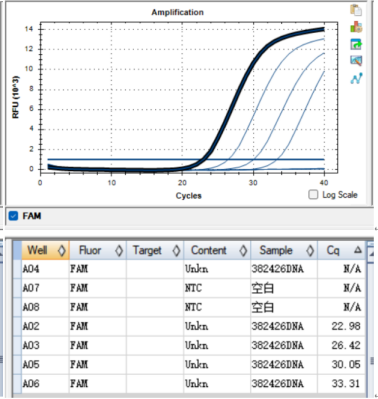Uncheck the FAM fluorophore checkbox
378x399 pixels.
(x=13, y=216)
